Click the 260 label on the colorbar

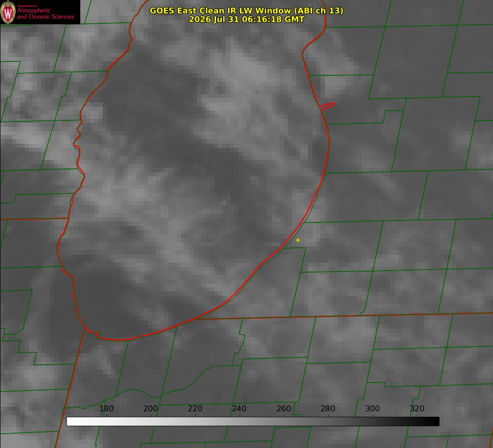pos(283,408)
